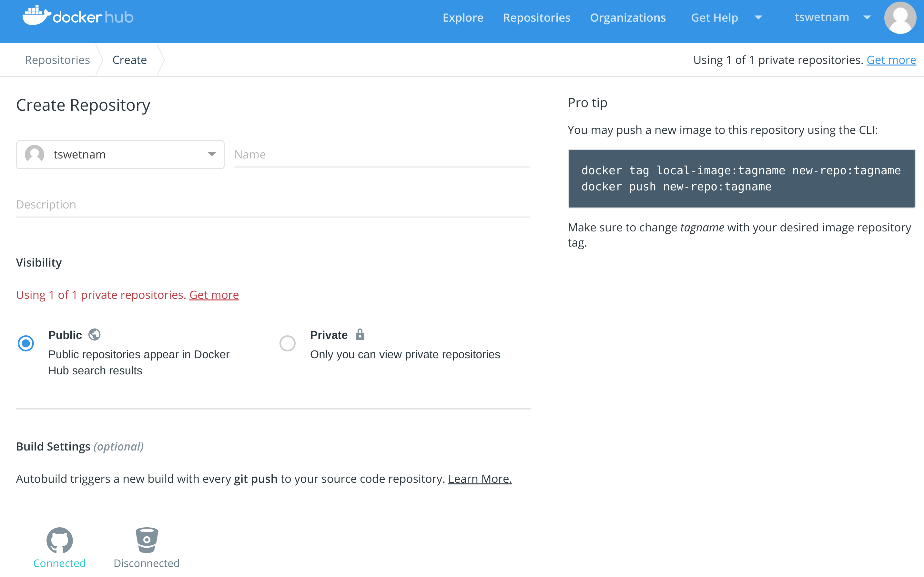The image size is (924, 577).
Task: Focus the Description field
Action: click(x=273, y=205)
